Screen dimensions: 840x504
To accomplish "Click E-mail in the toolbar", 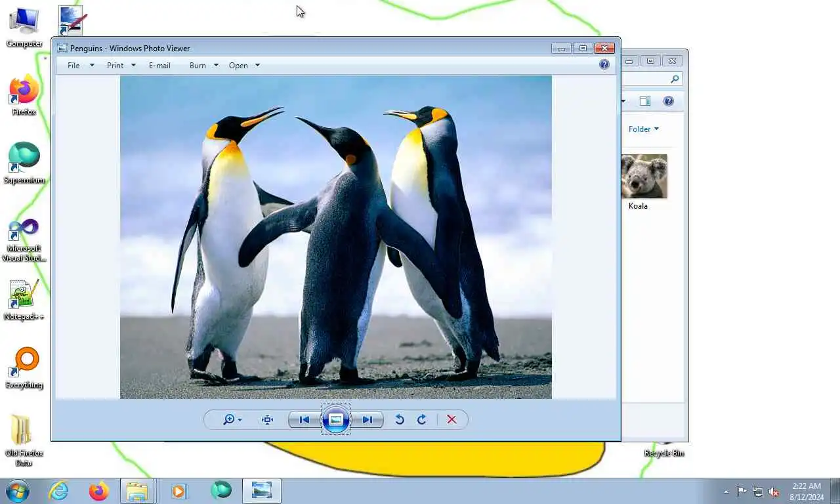I will [x=159, y=66].
